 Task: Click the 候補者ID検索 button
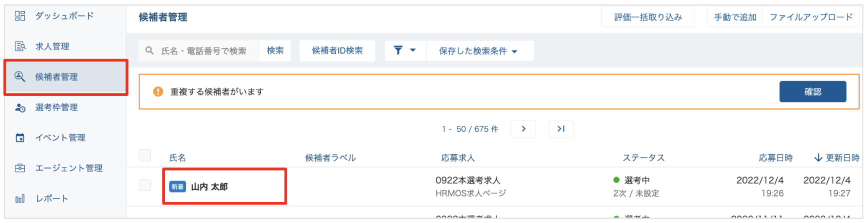coord(337,50)
